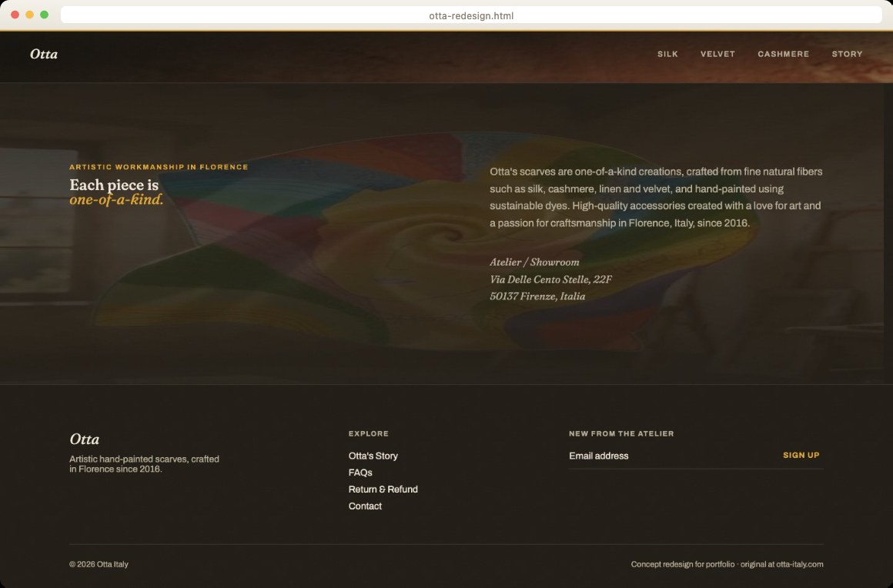Click the browser address bar otta-redesign.html

point(471,15)
